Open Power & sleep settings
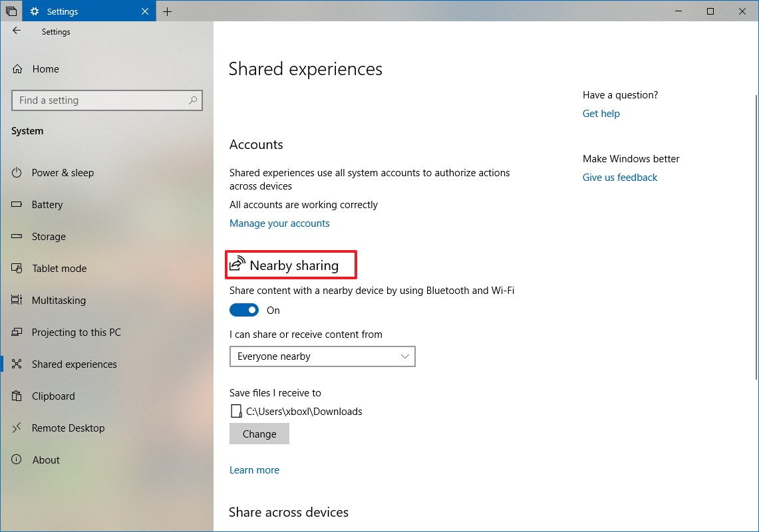Screen dimensions: 759x532 point(63,172)
